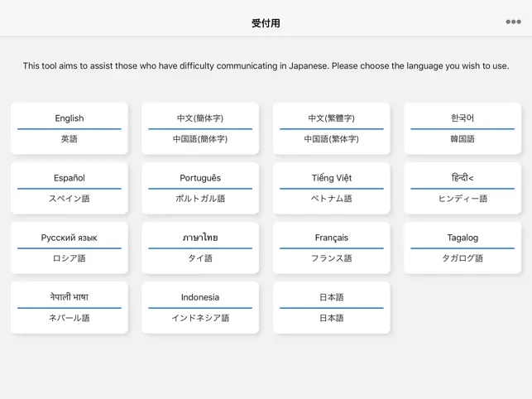Click the 受付用 page title

pos(266,23)
